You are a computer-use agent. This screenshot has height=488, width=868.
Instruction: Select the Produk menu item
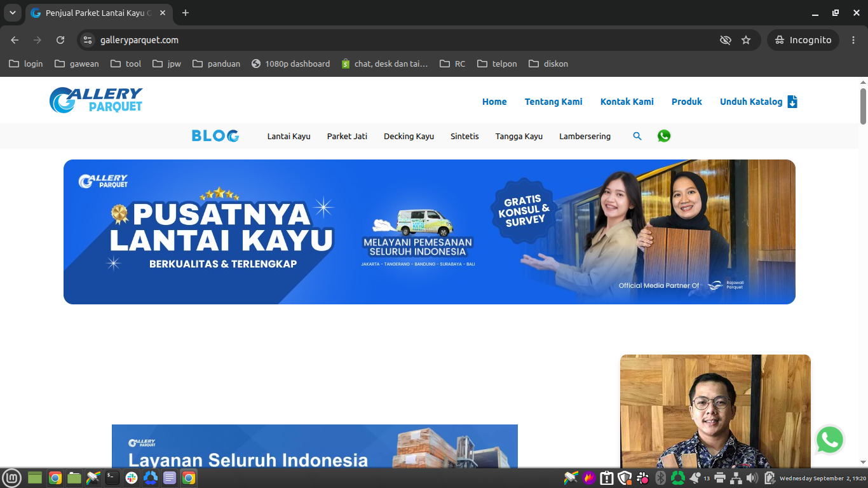pos(687,102)
